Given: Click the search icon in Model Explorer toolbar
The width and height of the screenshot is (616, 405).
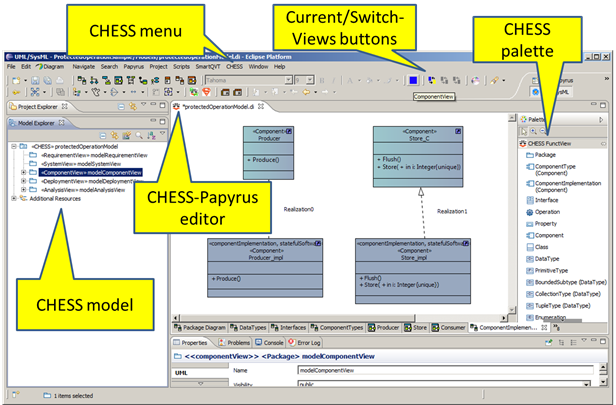Looking at the screenshot, I should (x=139, y=136).
